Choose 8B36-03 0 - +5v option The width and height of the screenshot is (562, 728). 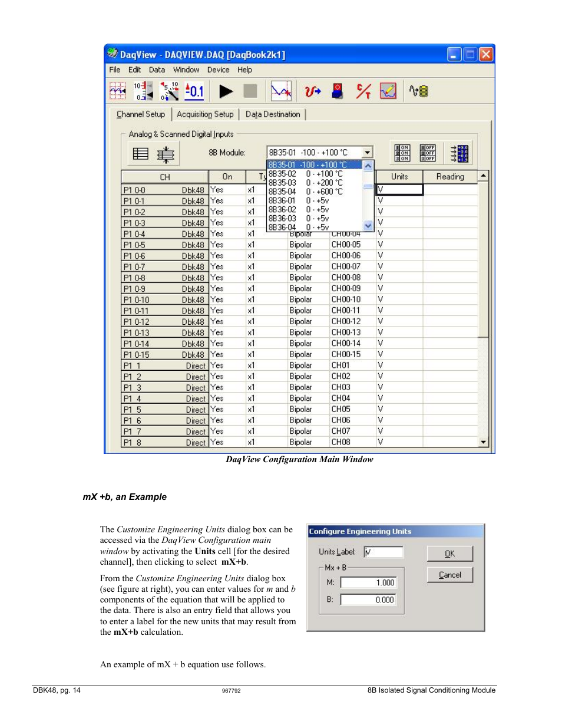pos(315,218)
